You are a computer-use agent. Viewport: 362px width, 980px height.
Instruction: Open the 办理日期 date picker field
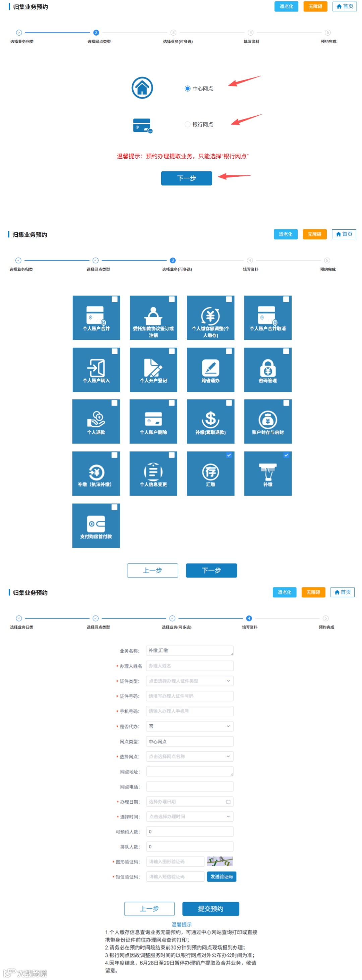point(190,802)
